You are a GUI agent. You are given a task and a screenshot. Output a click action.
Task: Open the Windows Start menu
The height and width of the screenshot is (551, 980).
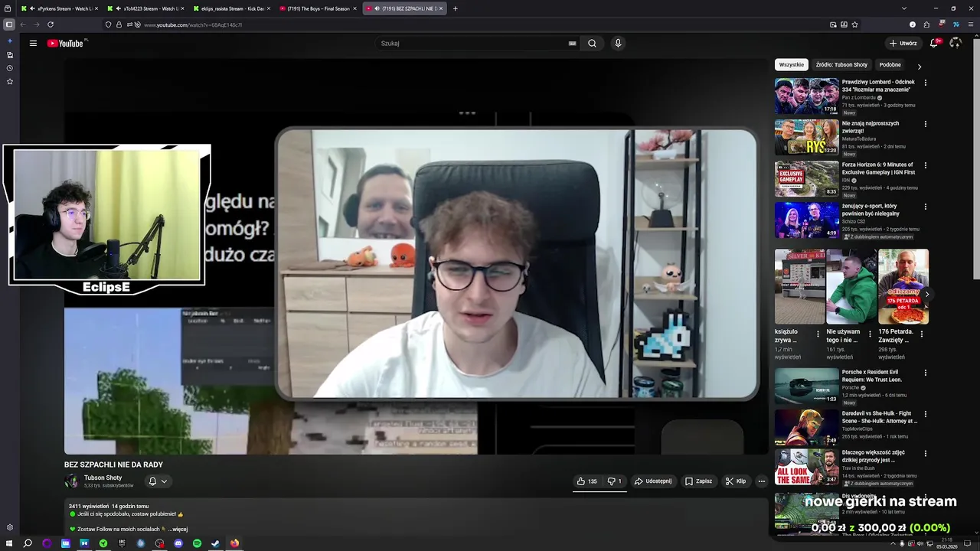9,543
